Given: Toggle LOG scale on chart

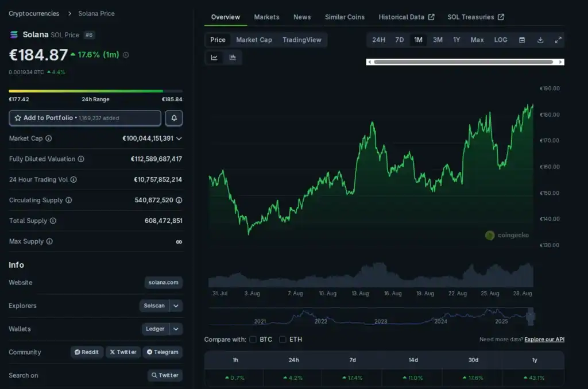Looking at the screenshot, I should (501, 40).
